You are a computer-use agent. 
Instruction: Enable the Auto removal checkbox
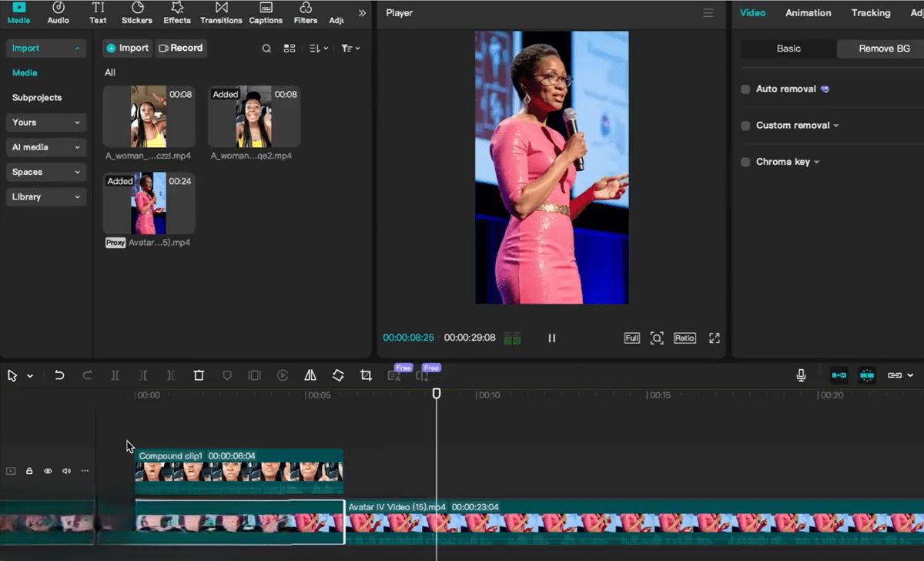point(745,89)
